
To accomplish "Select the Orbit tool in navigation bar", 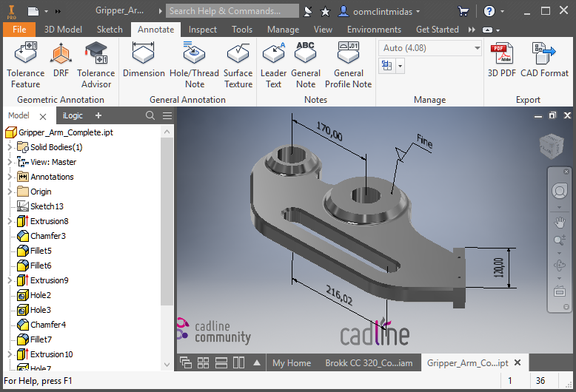I will [x=560, y=265].
